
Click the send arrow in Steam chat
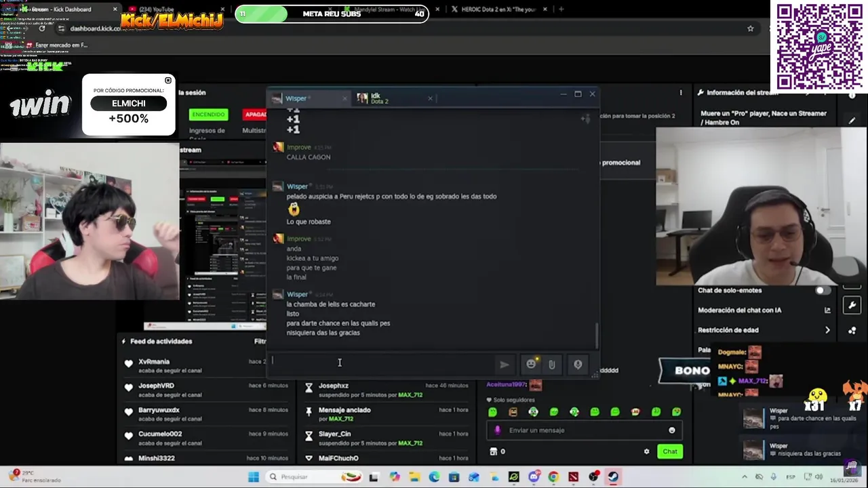(505, 365)
